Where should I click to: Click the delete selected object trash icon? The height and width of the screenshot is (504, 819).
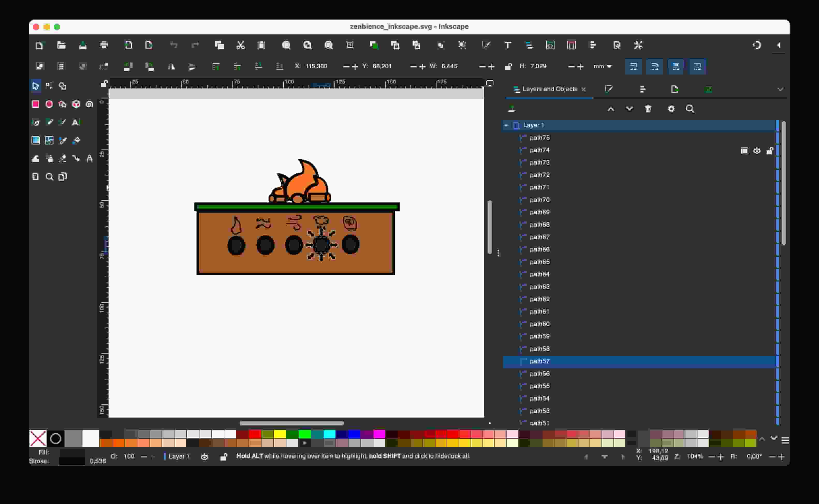648,109
